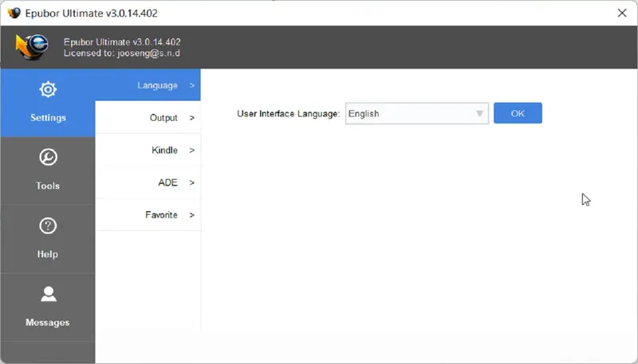Screen dimensions: 638x364
Task: Click the Messages label in sidebar
Action: pyautogui.click(x=48, y=323)
